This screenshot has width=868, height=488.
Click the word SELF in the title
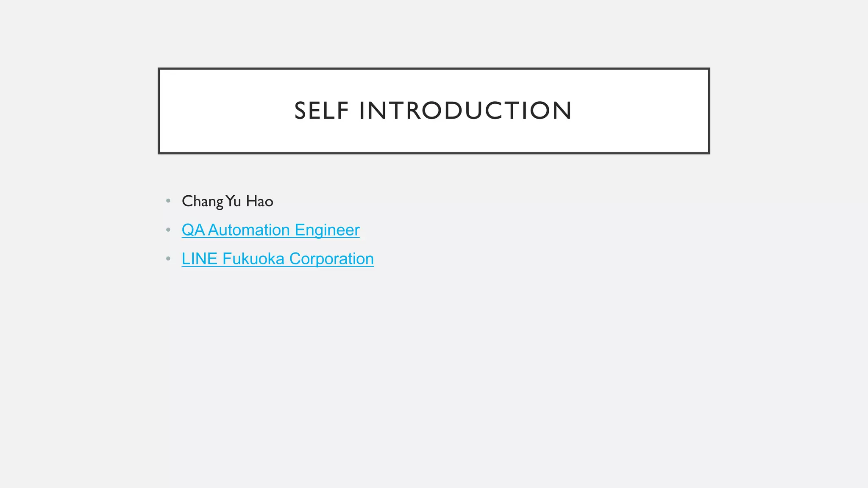321,111
